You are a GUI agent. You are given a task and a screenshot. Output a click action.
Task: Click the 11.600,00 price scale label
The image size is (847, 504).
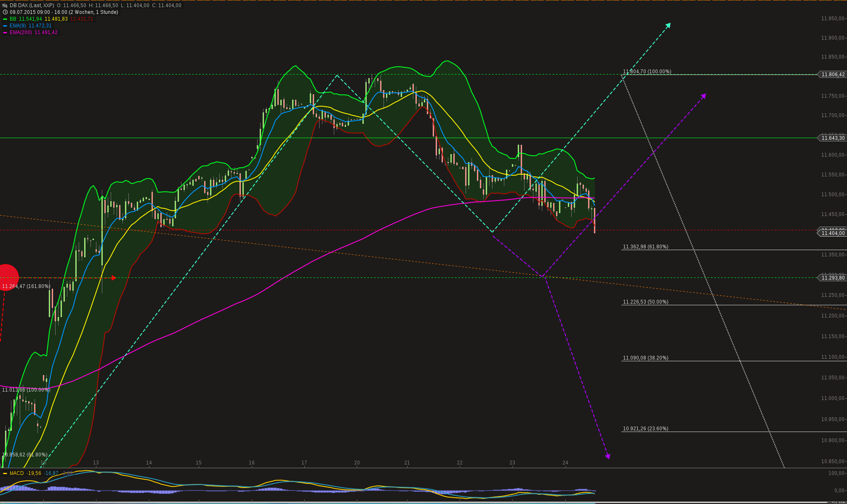[833, 155]
